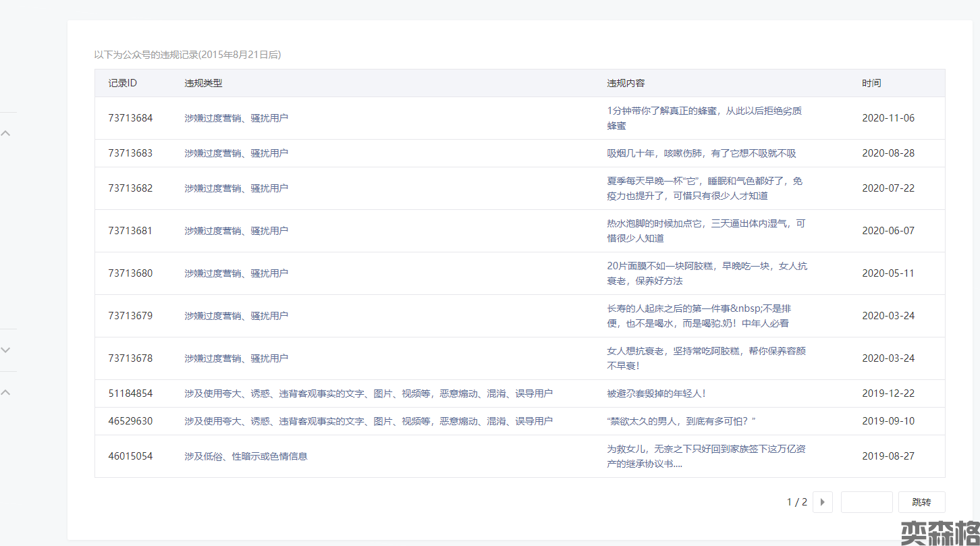The width and height of the screenshot is (980, 546).
Task: Select record ID 46015054
Action: pyautogui.click(x=130, y=456)
